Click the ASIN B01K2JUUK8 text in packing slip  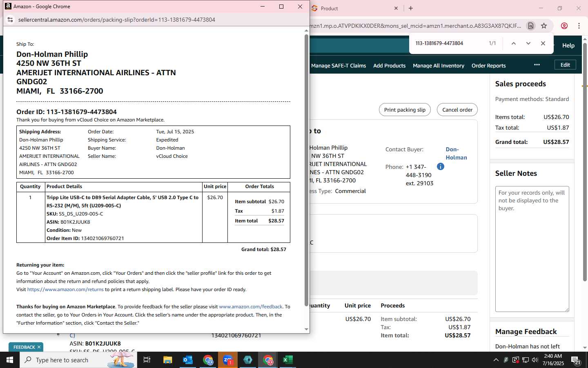pos(68,222)
